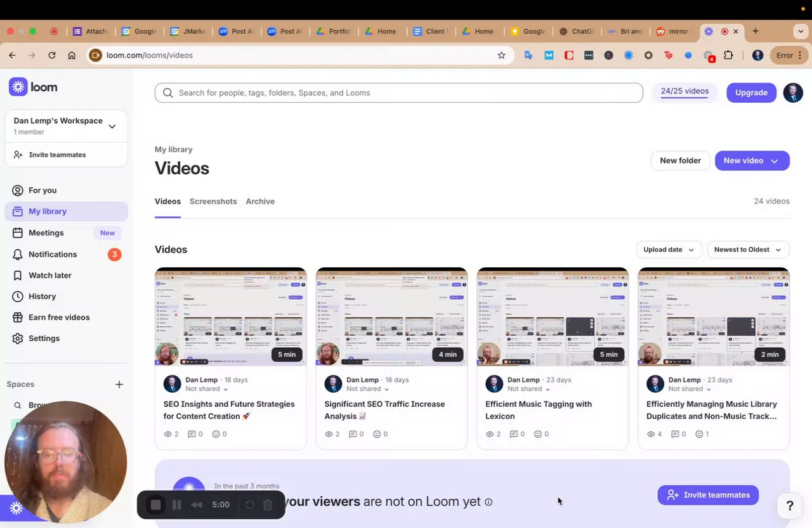Open Meetings in the sidebar

[x=66, y=233]
